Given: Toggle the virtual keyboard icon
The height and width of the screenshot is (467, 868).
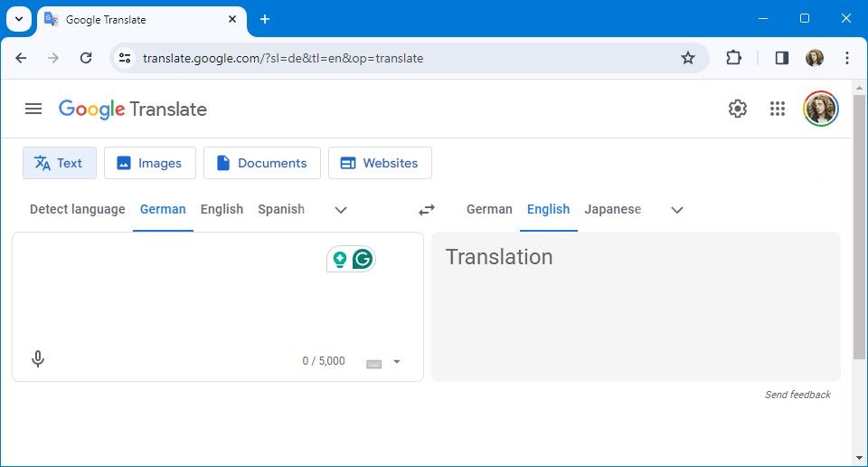Looking at the screenshot, I should [x=373, y=364].
